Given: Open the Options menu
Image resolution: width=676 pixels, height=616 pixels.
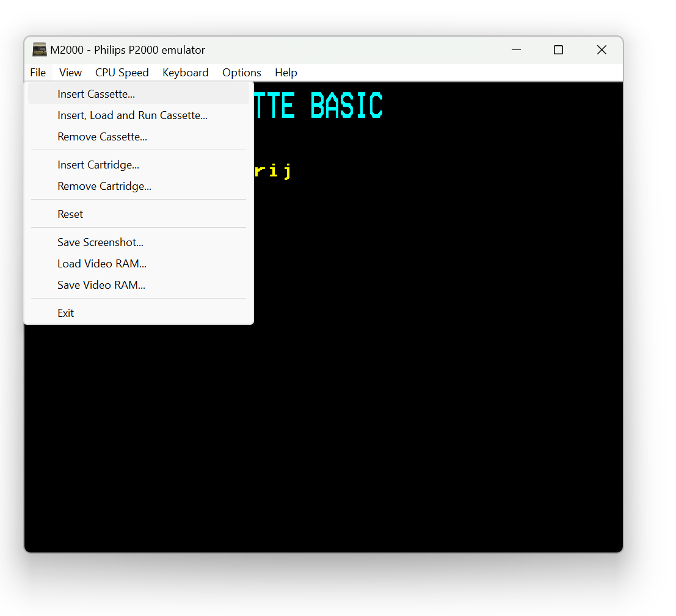Looking at the screenshot, I should pos(241,73).
